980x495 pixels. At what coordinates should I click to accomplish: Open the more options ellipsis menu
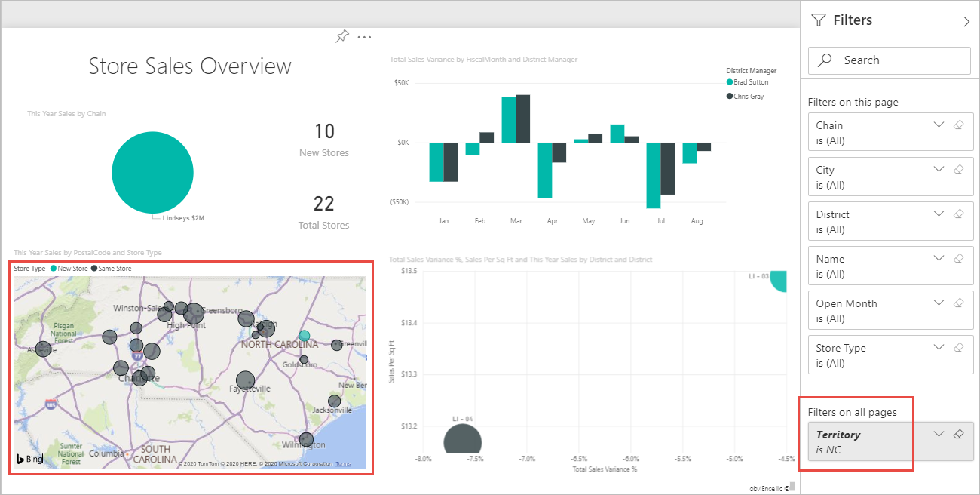364,36
